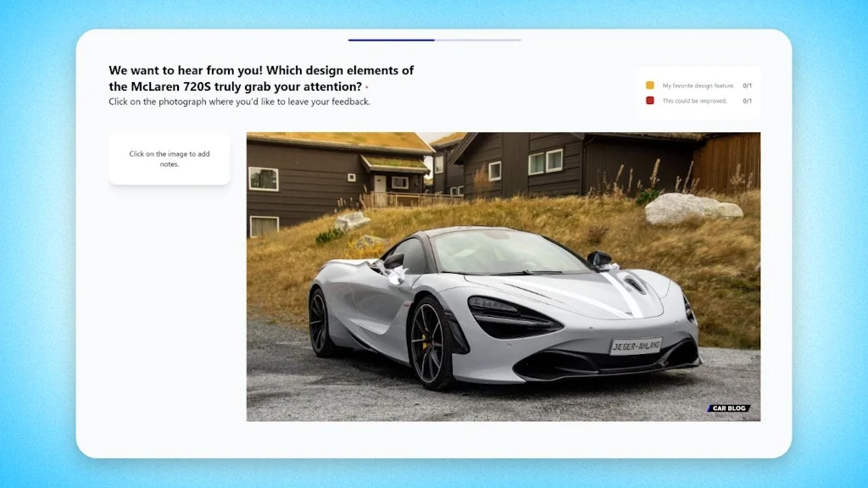Viewport: 868px width, 488px height.
Task: Select the red "This could be improved" marker
Action: 648,101
